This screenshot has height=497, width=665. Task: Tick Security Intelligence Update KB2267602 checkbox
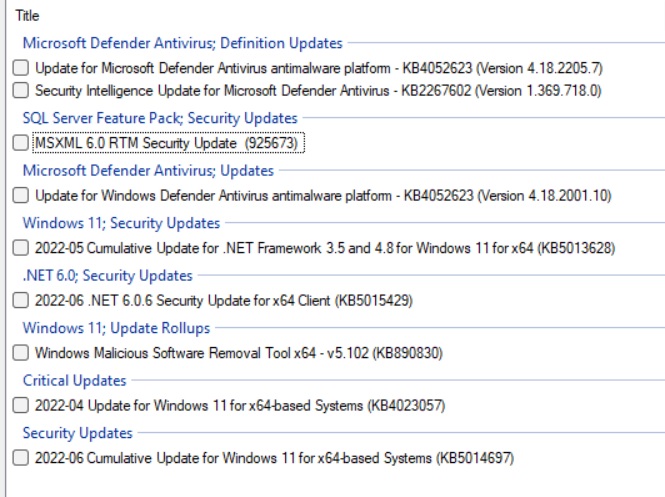(22, 90)
